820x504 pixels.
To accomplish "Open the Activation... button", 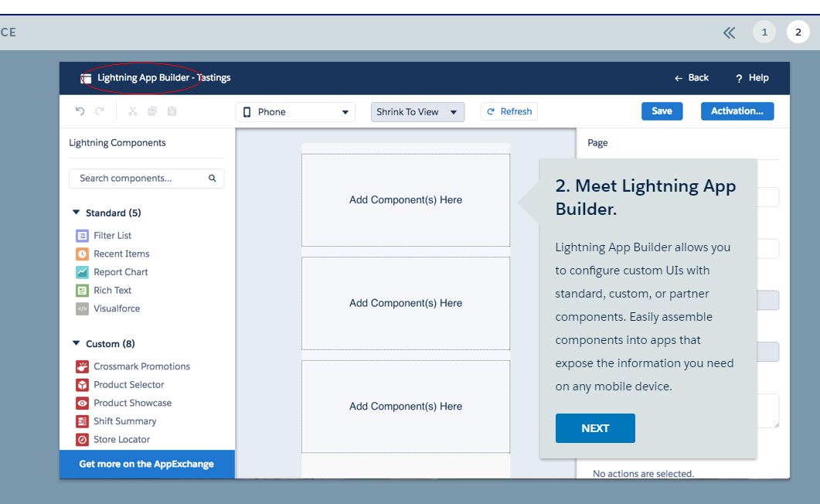I will pyautogui.click(x=737, y=111).
